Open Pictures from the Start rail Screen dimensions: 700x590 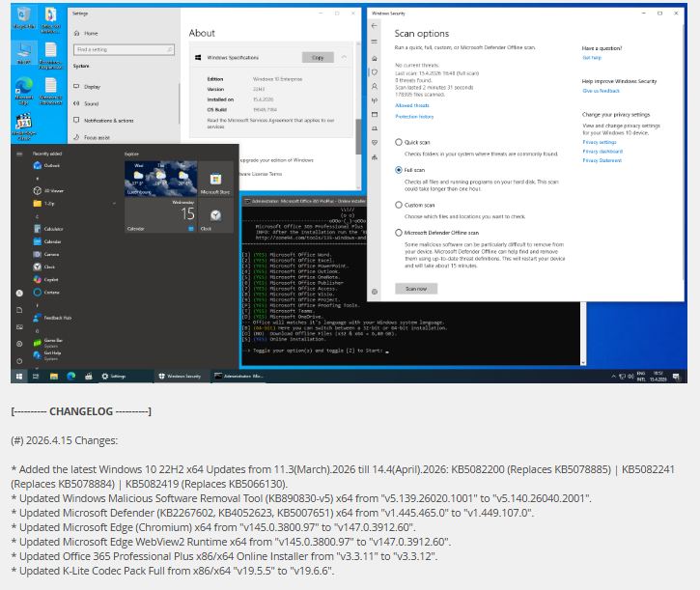tap(19, 327)
